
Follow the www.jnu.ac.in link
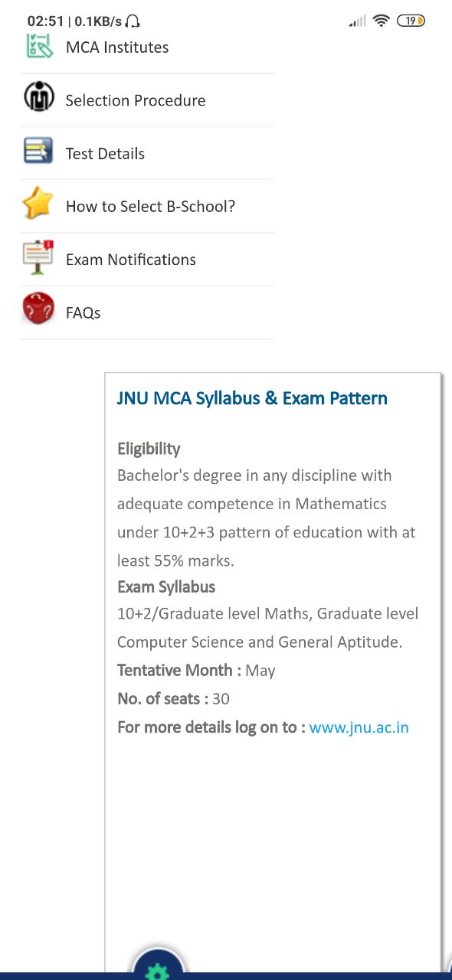[x=359, y=727]
